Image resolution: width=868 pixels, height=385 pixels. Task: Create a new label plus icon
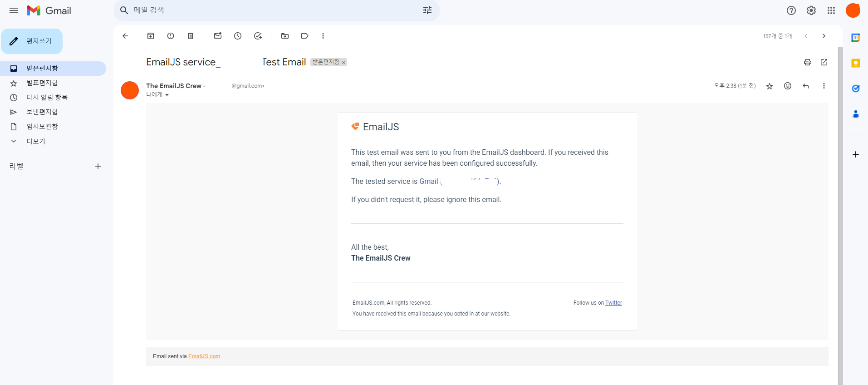pos(98,166)
